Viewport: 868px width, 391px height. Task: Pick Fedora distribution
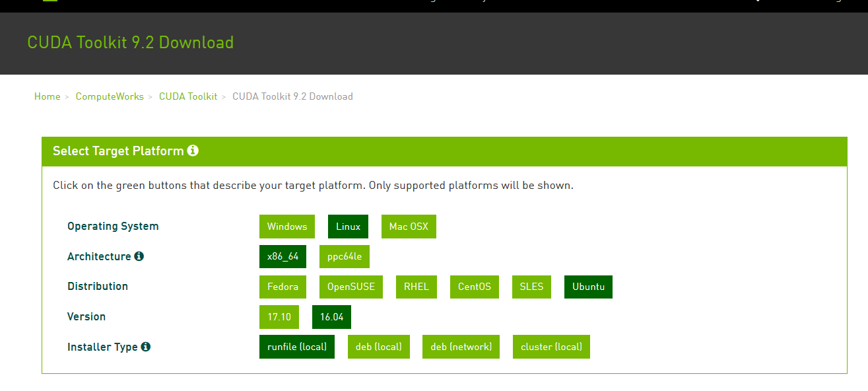(x=283, y=287)
